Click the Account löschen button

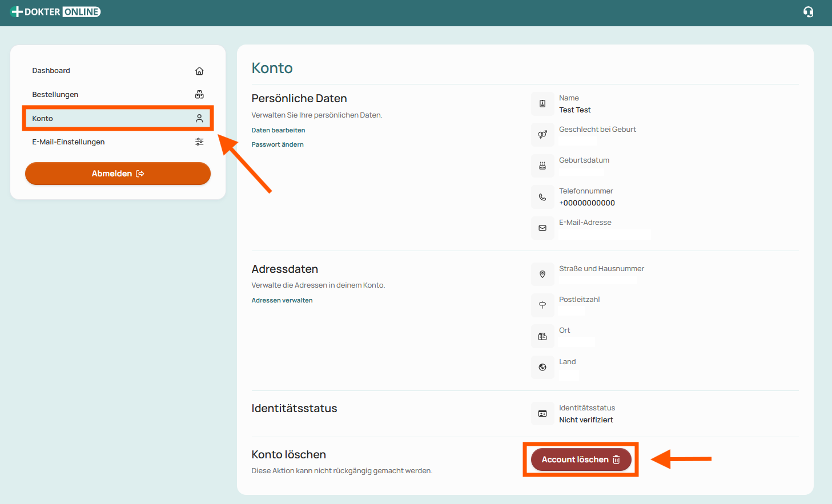581,459
